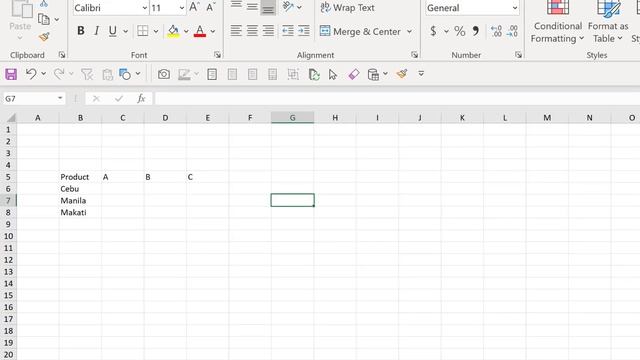640x360 pixels.
Task: Apply Percent Style
Action: tap(460, 31)
